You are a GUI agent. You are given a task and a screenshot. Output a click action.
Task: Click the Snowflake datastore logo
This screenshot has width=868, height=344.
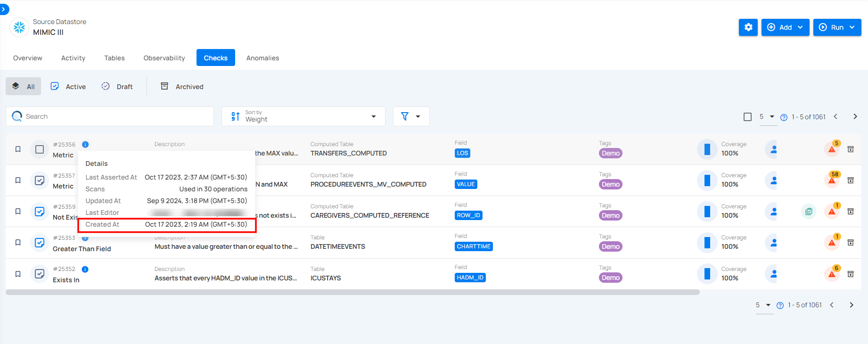tap(19, 27)
